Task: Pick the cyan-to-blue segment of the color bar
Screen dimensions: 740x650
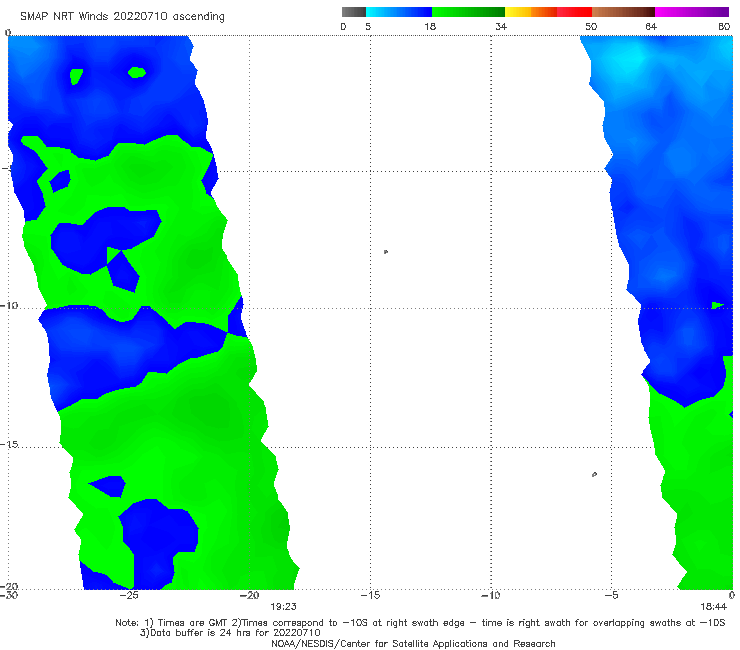Action: click(399, 12)
